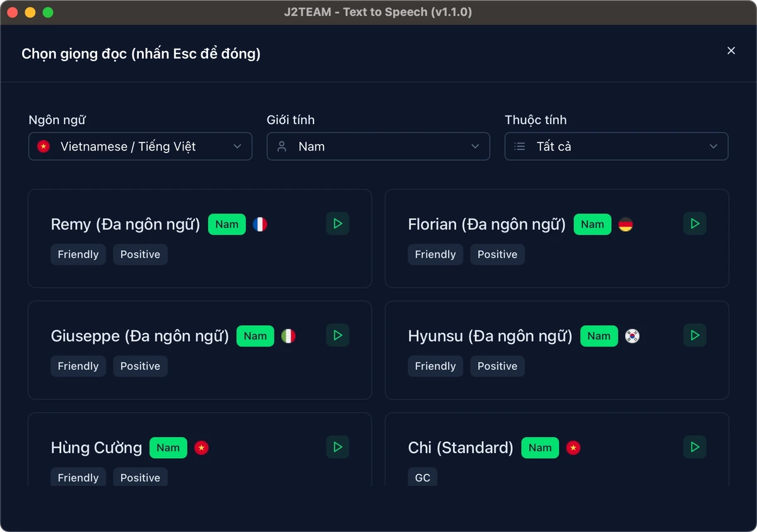Select the Hùng Cường voice card
The width and height of the screenshot is (757, 532).
click(199, 449)
